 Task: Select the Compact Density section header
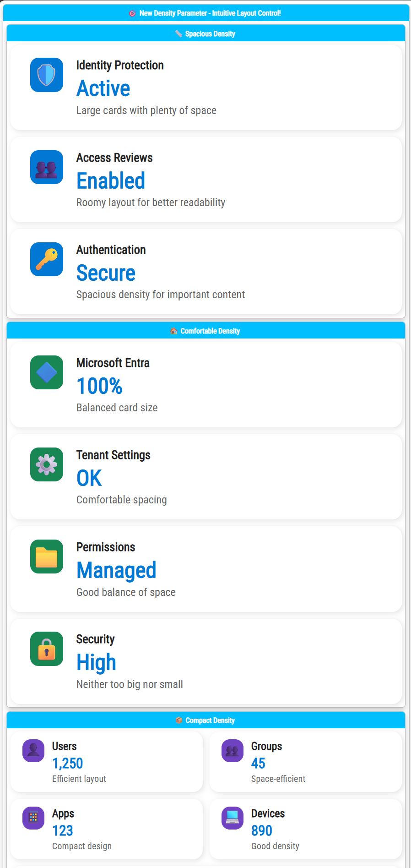pyautogui.click(x=206, y=720)
